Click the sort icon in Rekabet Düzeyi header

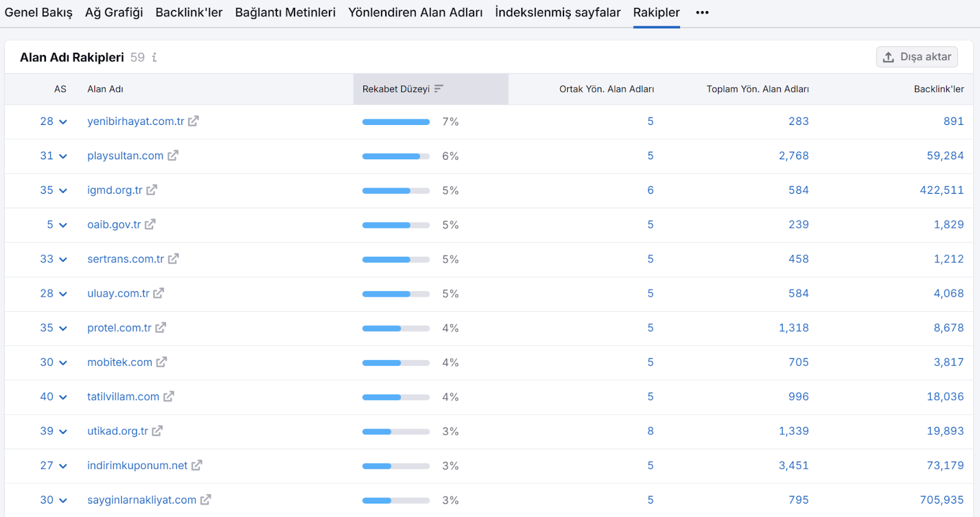(439, 89)
